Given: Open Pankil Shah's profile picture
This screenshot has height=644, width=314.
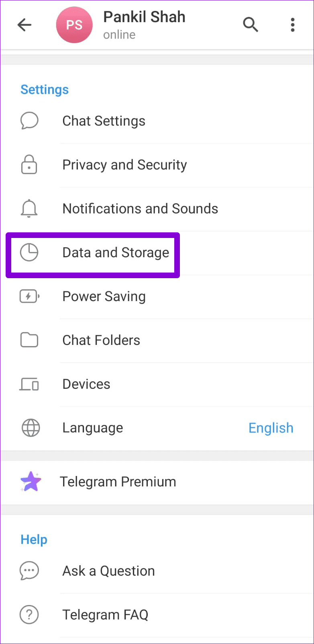Looking at the screenshot, I should pyautogui.click(x=74, y=25).
